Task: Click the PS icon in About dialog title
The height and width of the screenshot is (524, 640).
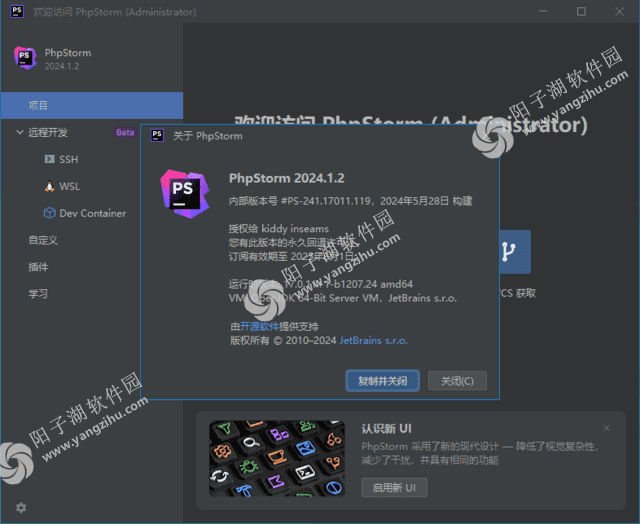Action: coord(157,135)
